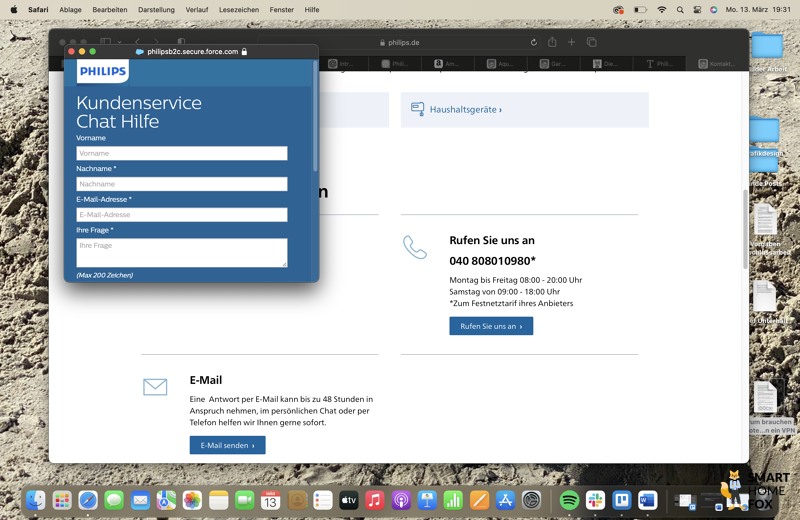Screen dimensions: 800x520
Task: Open the Verlauf menu
Action: (197, 10)
